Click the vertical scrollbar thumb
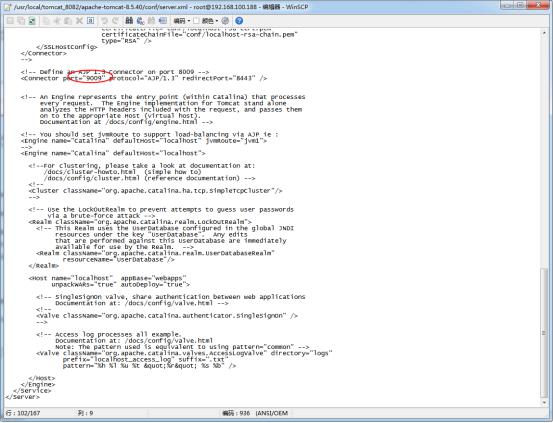This screenshot has height=423, width=553. point(545,333)
